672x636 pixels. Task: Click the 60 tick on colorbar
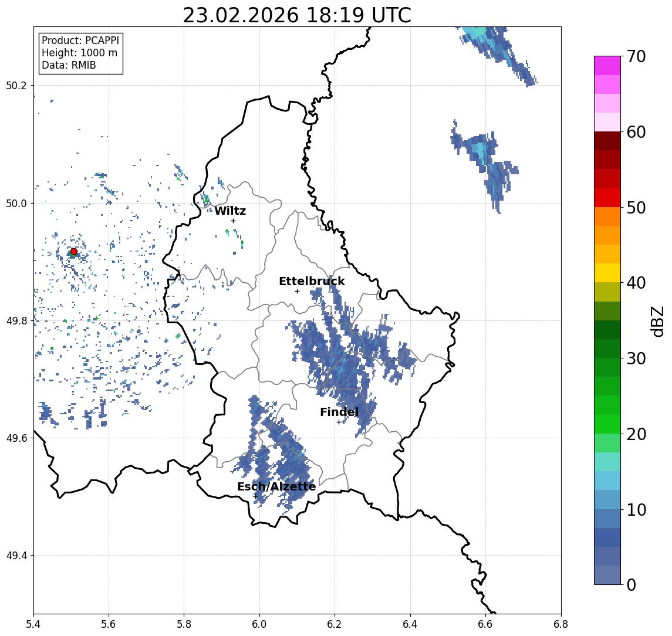coord(636,132)
